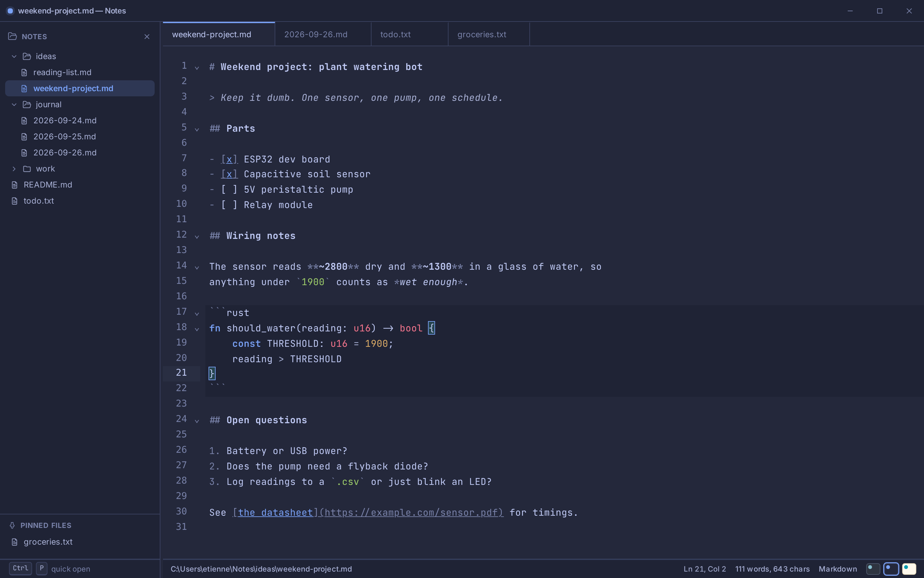
Task: Click file icon beside README.md
Action: click(x=14, y=185)
